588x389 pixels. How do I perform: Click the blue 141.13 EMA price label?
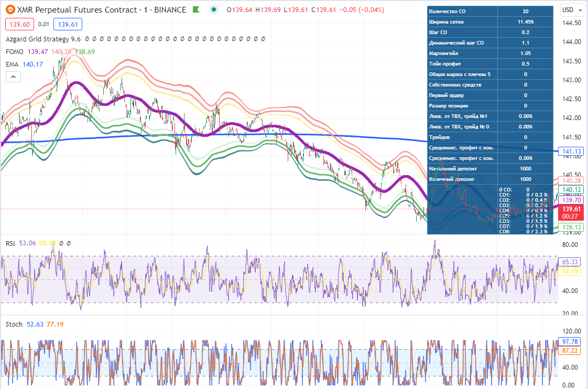click(570, 151)
